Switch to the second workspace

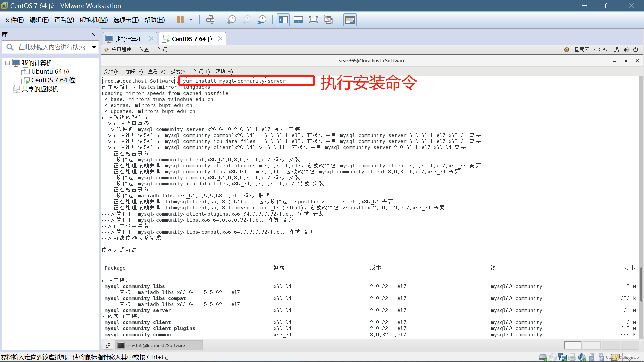click(x=591, y=345)
